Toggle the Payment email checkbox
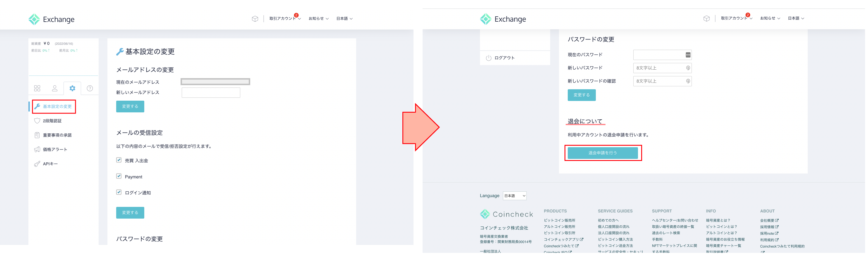The height and width of the screenshot is (254, 868). click(119, 176)
